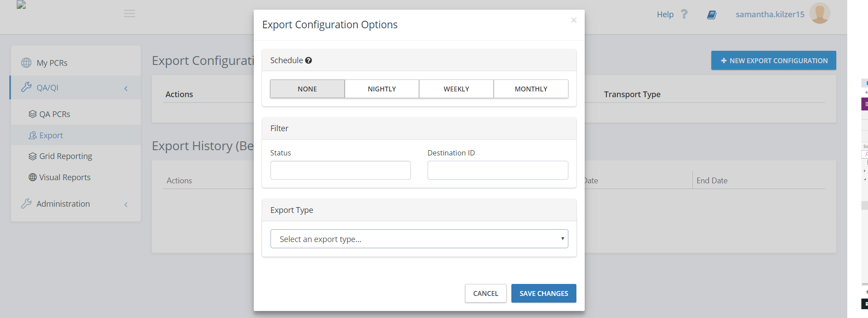Viewport: 868px width, 318px height.
Task: Expand the Administration sidebar section
Action: click(x=126, y=204)
